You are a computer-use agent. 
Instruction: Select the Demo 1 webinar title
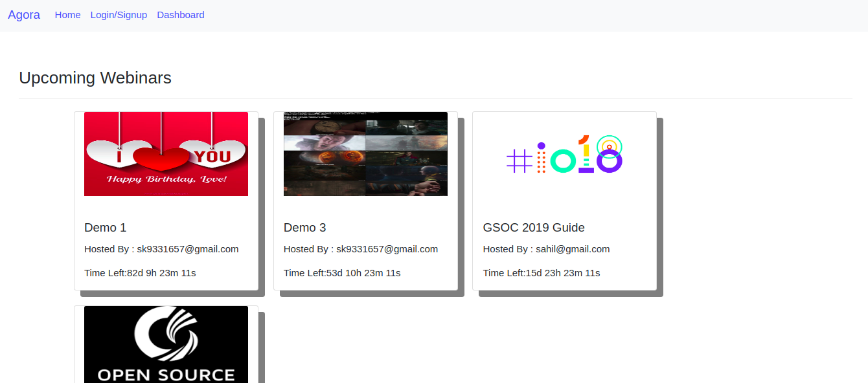(106, 228)
